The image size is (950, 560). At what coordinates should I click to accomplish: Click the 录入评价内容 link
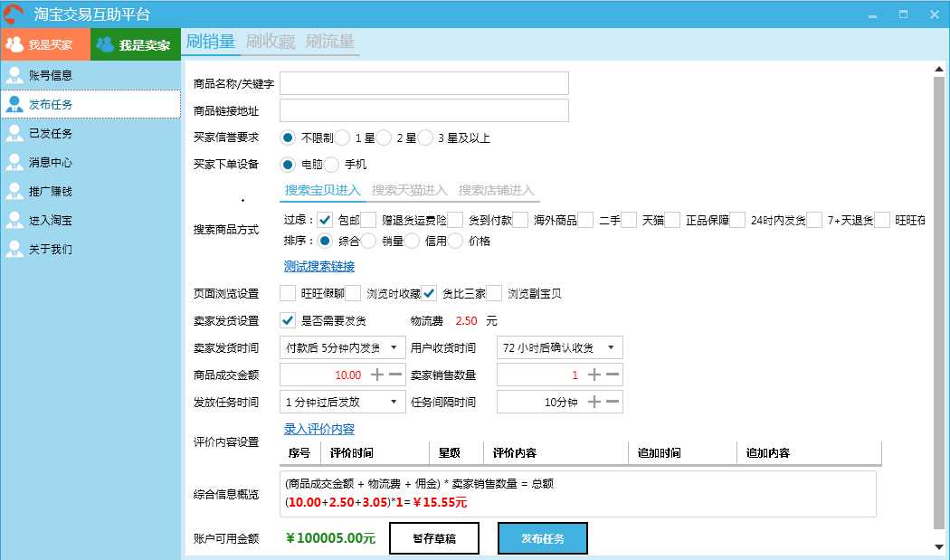tap(319, 429)
